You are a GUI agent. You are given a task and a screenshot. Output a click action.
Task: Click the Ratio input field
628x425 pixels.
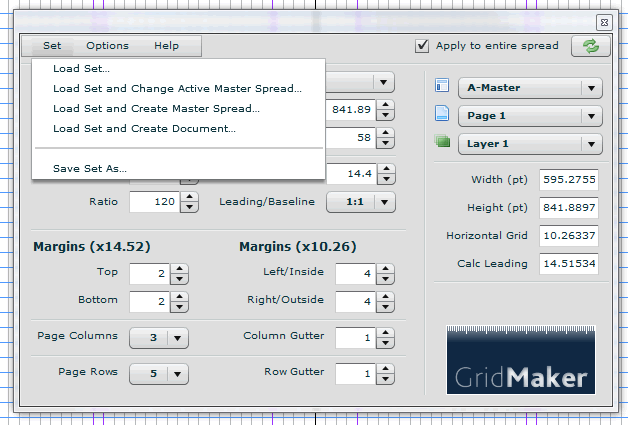pos(155,202)
